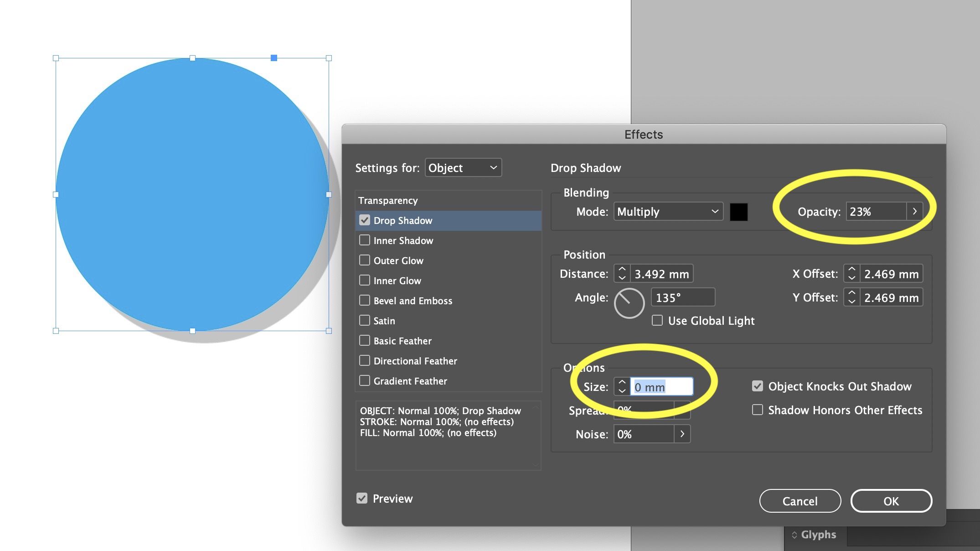This screenshot has width=980, height=551.
Task: Open the Noise value chevron
Action: click(x=682, y=434)
